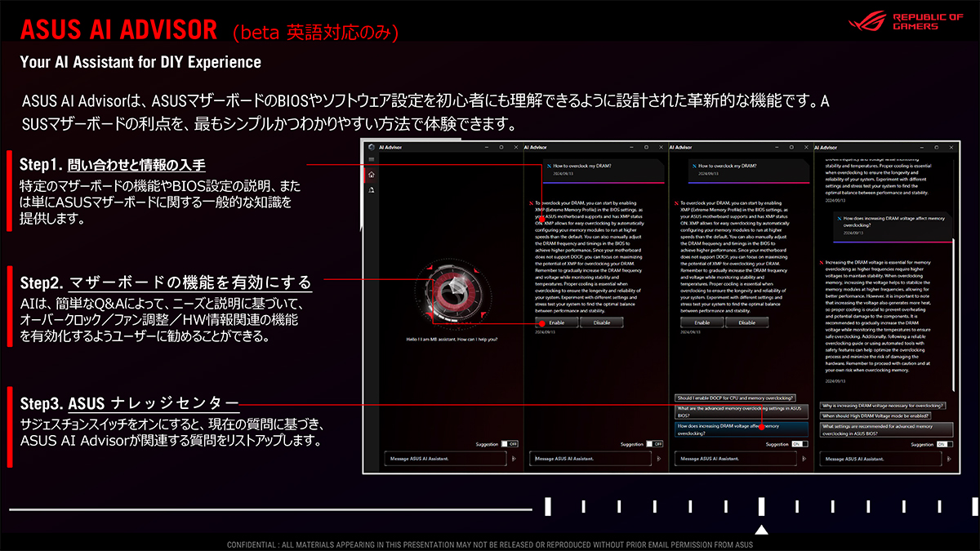Focus message field in the DRAM voltage answer window
The width and height of the screenshot is (980, 551).
[x=882, y=459]
